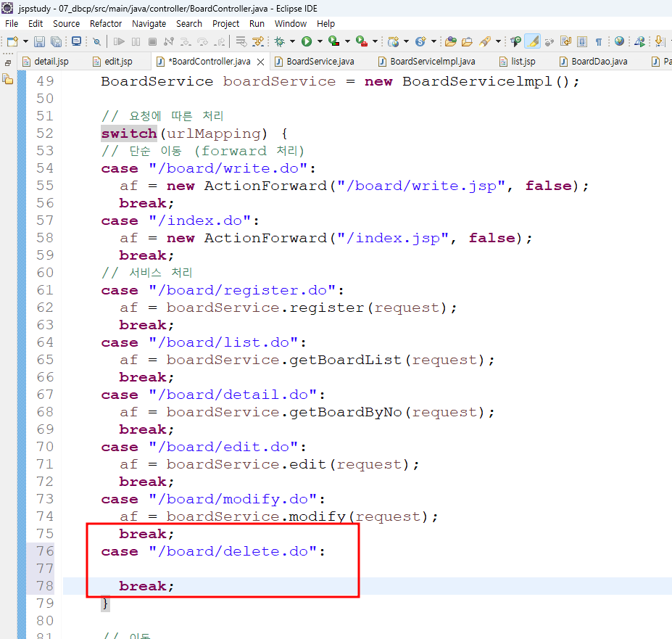Screen dimensions: 672x639
Task: Switch to the list.jsp editor tab
Action: 518,62
